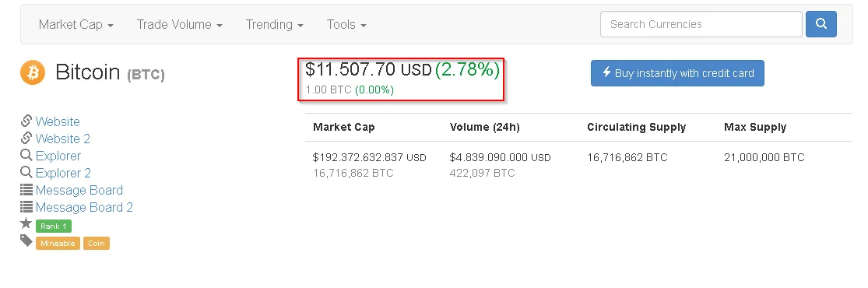Open the Trending dropdown menu
Screen dimensions: 868x288
coord(275,24)
